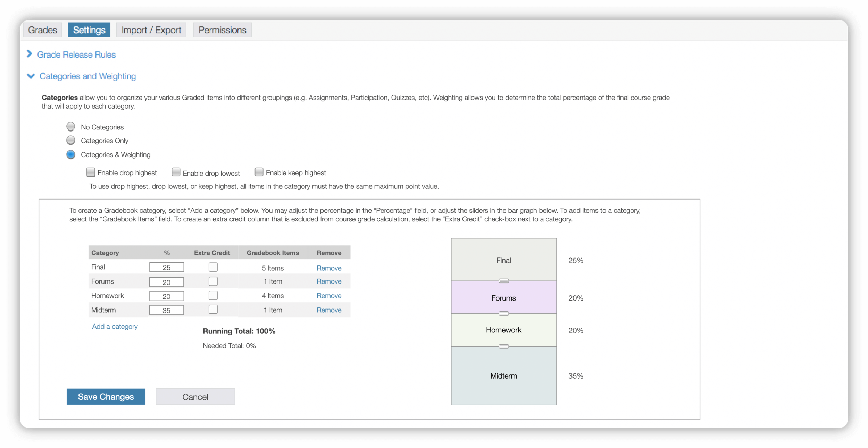This screenshot has height=448, width=868.
Task: Tick Extra Credit checkbox for Final
Action: click(213, 267)
